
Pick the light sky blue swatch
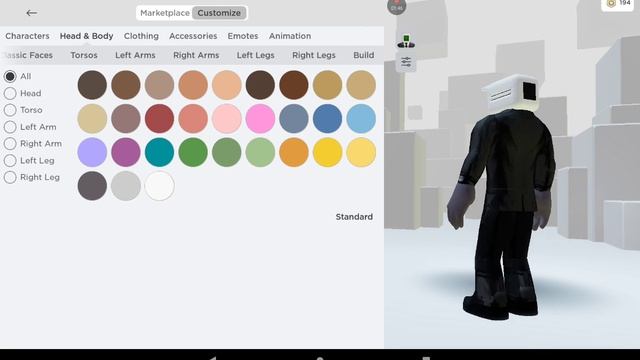point(361,119)
